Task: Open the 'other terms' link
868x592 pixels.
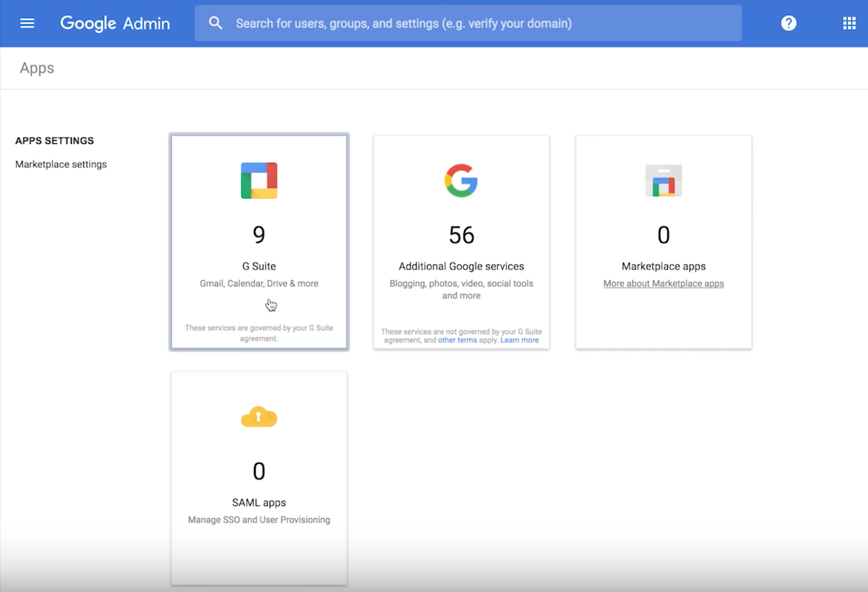Action: [x=458, y=340]
